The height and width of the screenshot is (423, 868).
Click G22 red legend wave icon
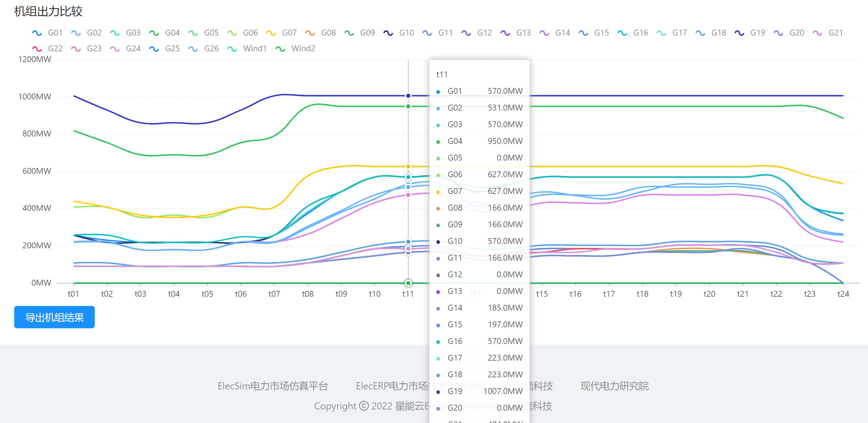(x=37, y=48)
